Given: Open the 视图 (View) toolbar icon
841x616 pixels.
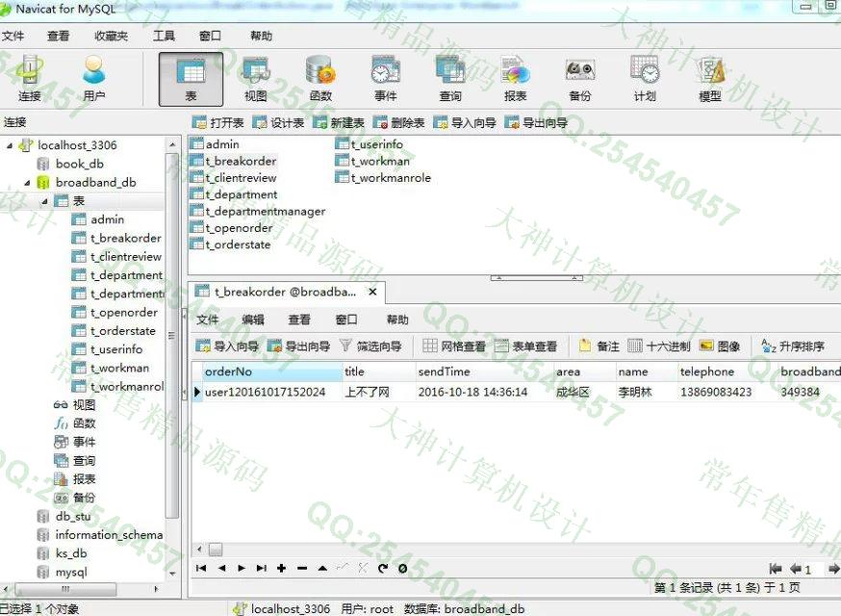Looking at the screenshot, I should [x=255, y=78].
